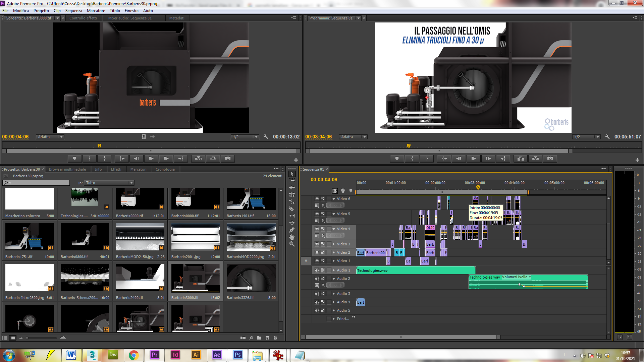Export frame from Source monitor camera icon
Screen dimensions: 644x362
228,159
